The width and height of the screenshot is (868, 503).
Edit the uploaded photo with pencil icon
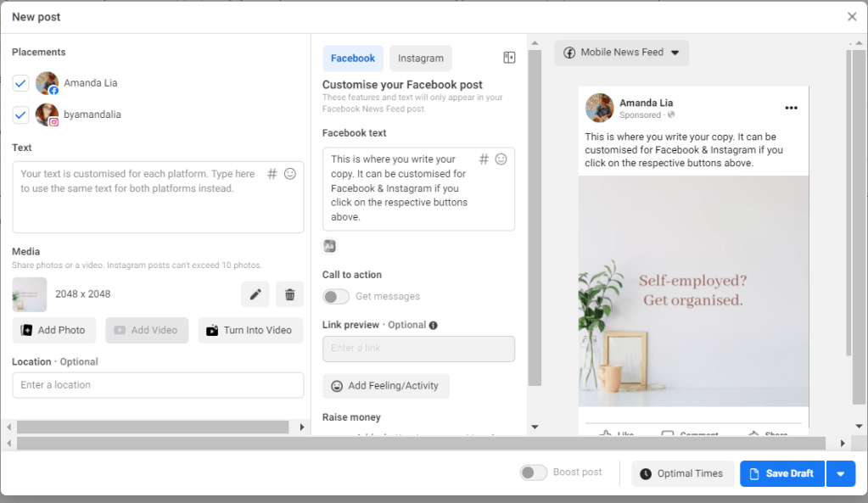coord(255,294)
